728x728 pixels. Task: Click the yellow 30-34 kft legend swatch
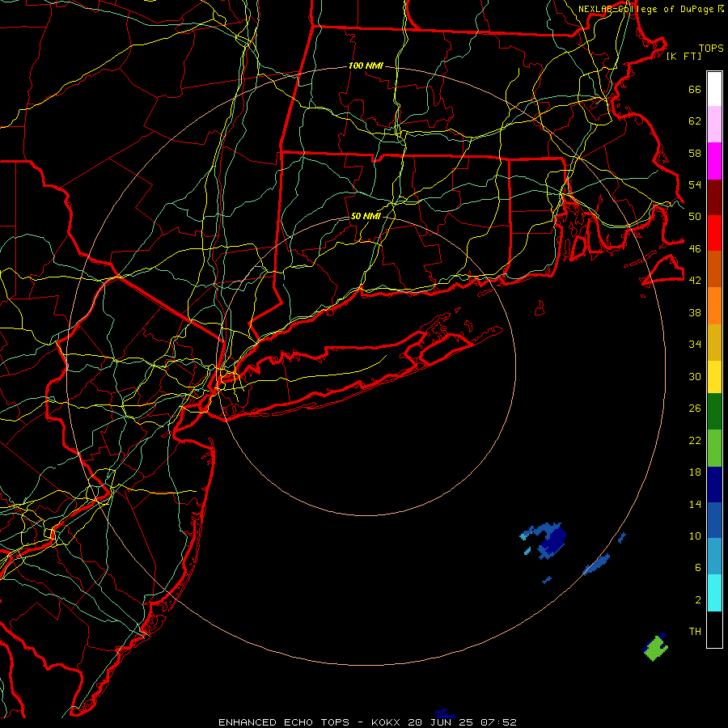click(x=714, y=376)
